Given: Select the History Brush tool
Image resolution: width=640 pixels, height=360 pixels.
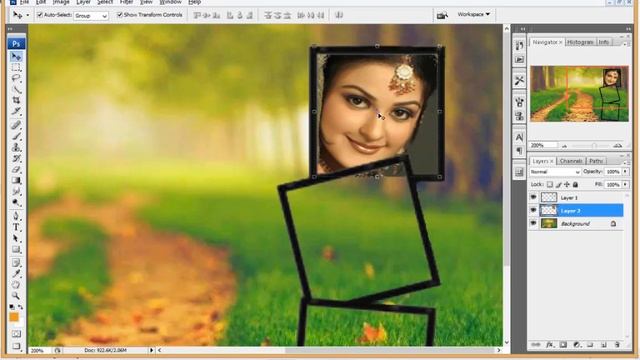Looking at the screenshot, I should coord(16,158).
